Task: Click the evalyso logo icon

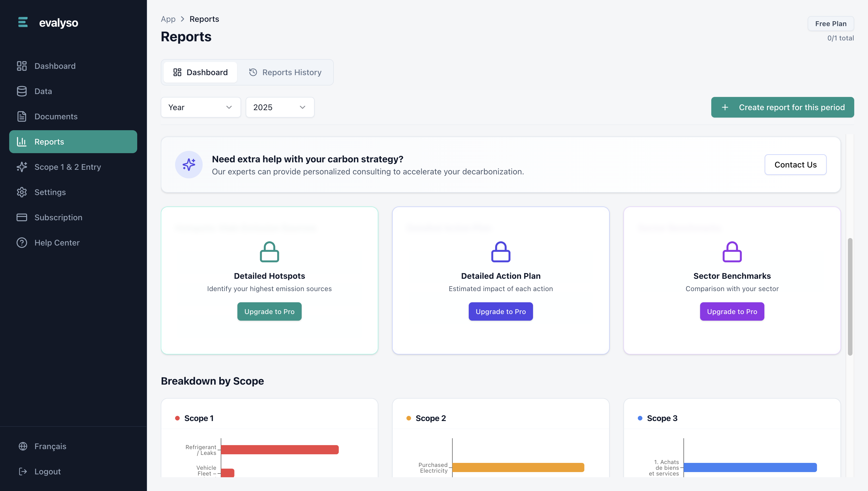Action: 23,22
